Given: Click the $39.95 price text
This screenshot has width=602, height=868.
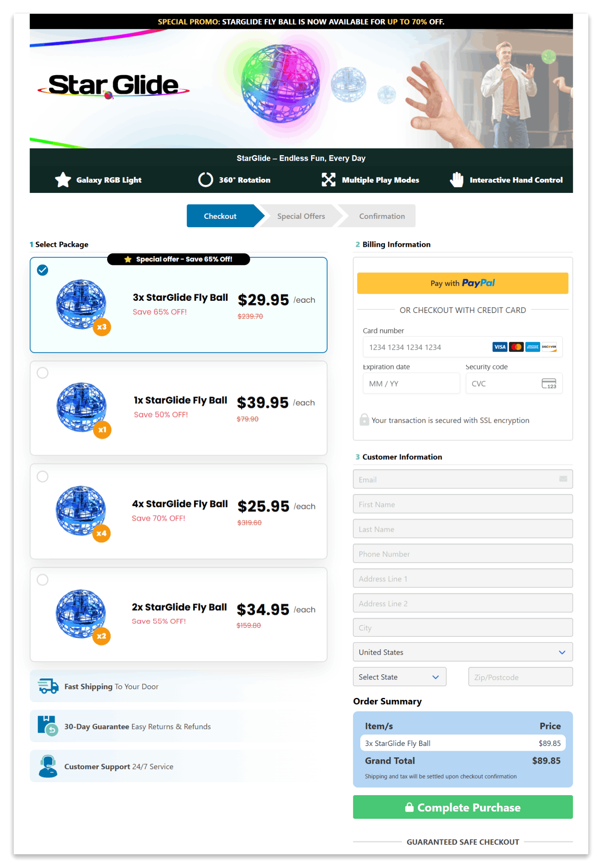Looking at the screenshot, I should [263, 402].
